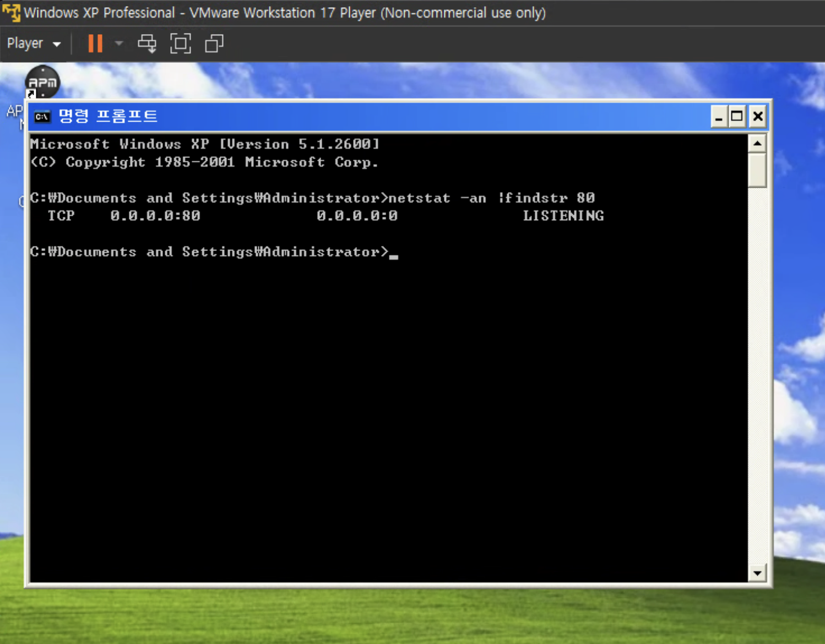
Task: Open the command prompt system menu icon
Action: [42, 117]
